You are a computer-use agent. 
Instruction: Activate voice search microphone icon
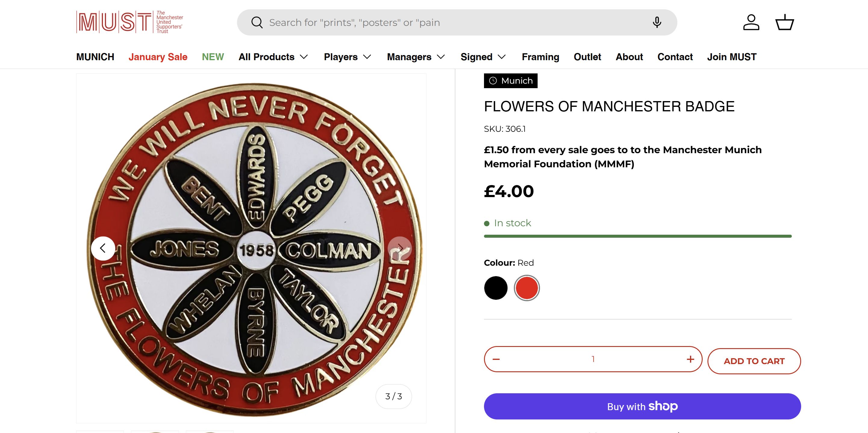tap(657, 23)
